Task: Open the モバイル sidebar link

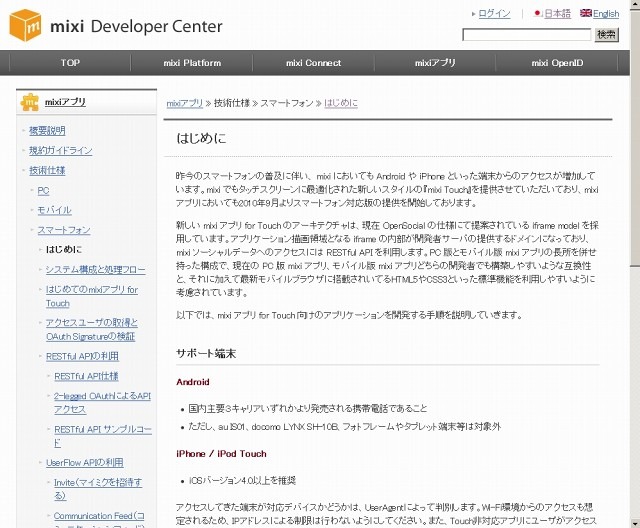Action: pyautogui.click(x=54, y=210)
